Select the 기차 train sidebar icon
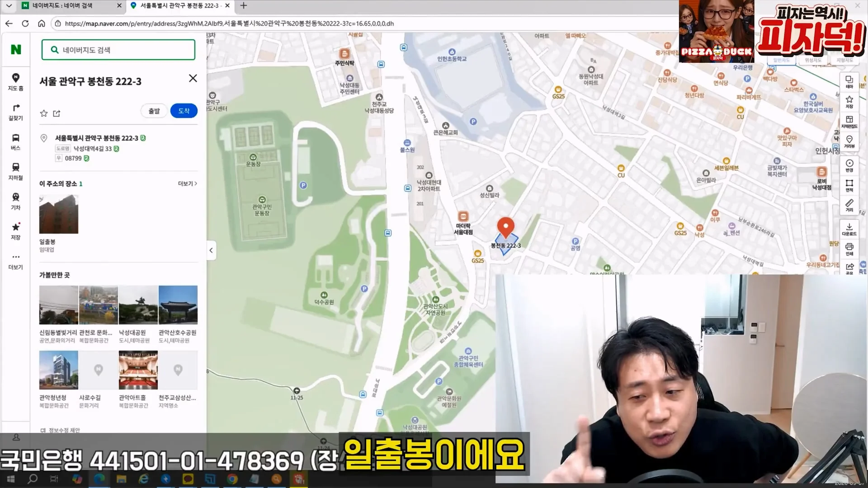The image size is (868, 488). pos(15,202)
